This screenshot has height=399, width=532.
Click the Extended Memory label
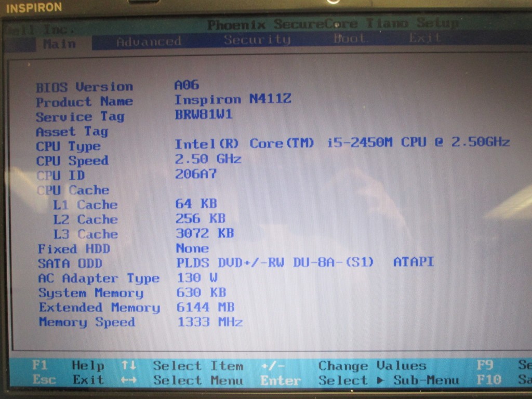click(x=99, y=308)
